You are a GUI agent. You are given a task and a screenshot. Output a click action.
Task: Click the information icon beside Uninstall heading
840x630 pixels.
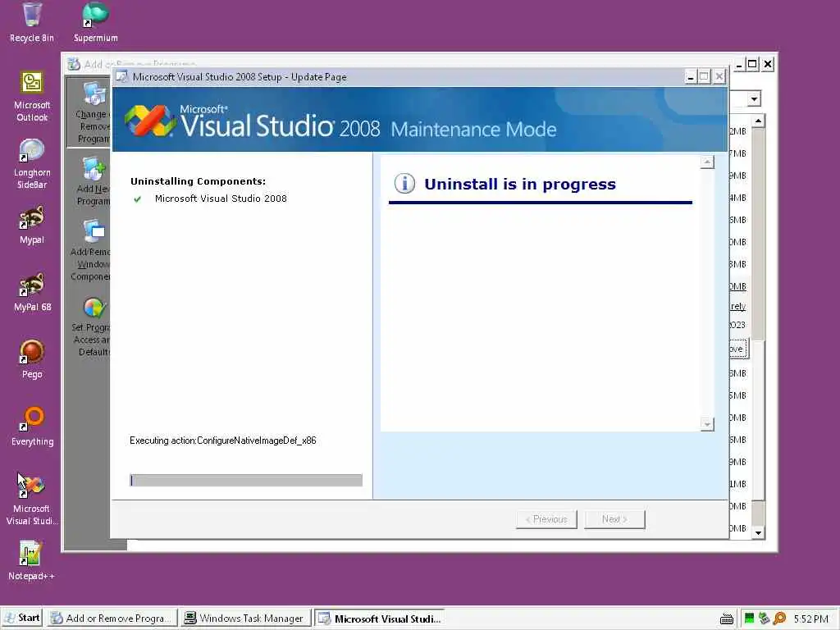coord(404,183)
